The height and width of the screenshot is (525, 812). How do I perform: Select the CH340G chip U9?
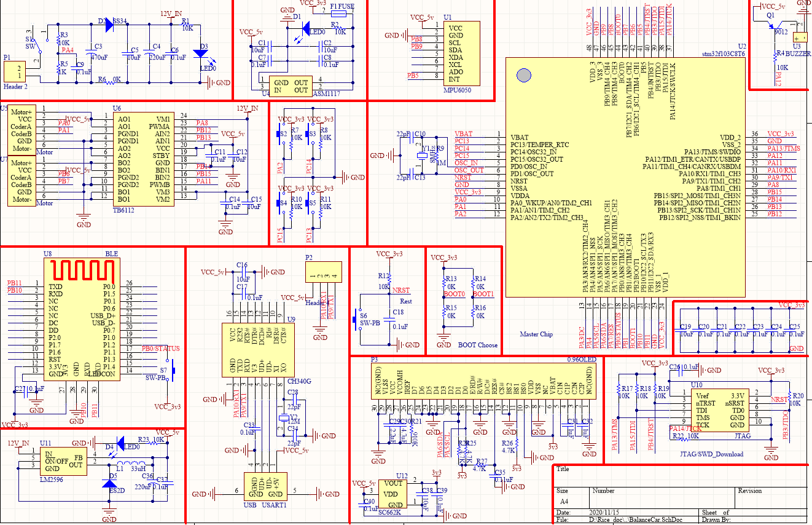(x=258, y=349)
